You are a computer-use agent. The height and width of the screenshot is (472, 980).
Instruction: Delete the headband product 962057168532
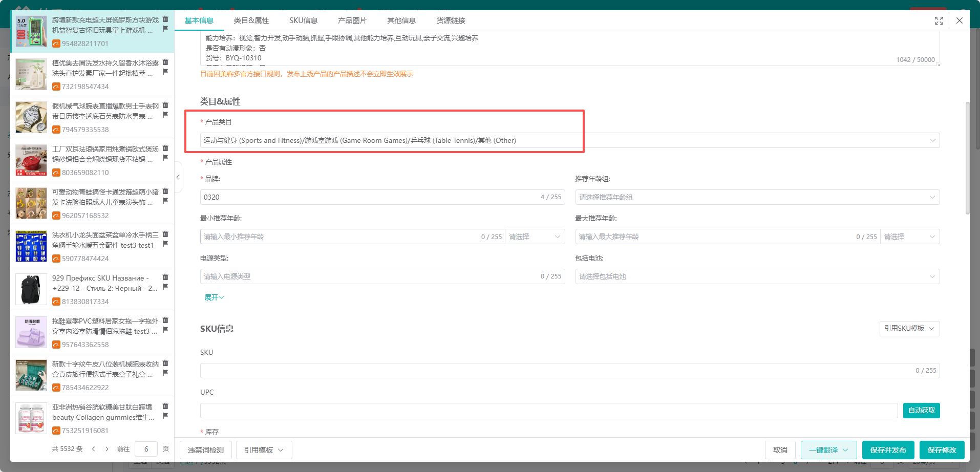click(x=165, y=191)
